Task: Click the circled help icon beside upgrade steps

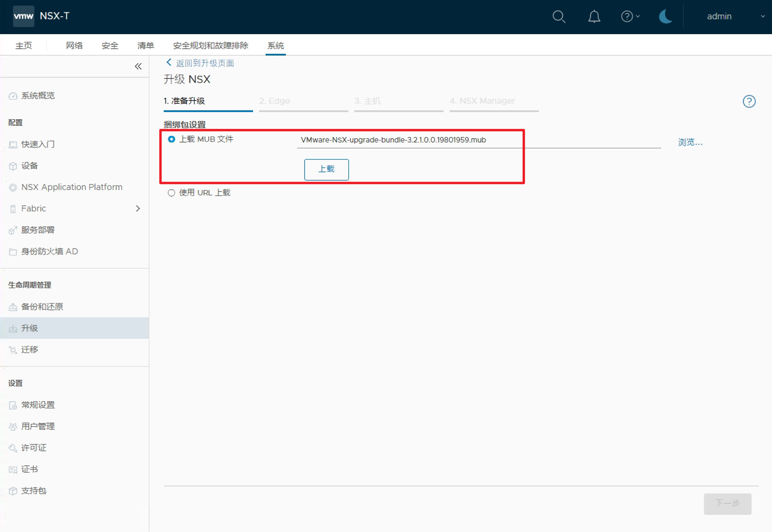Action: (x=749, y=101)
